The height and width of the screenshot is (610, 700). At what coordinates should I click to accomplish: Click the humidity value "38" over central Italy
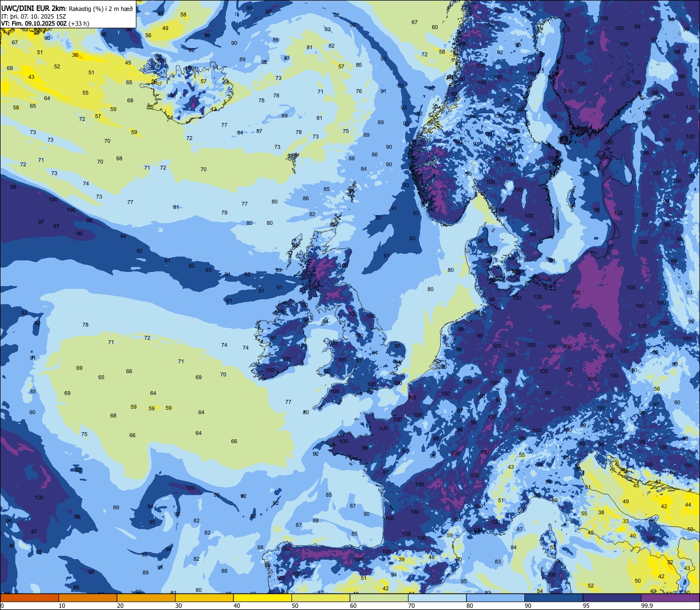point(601,513)
